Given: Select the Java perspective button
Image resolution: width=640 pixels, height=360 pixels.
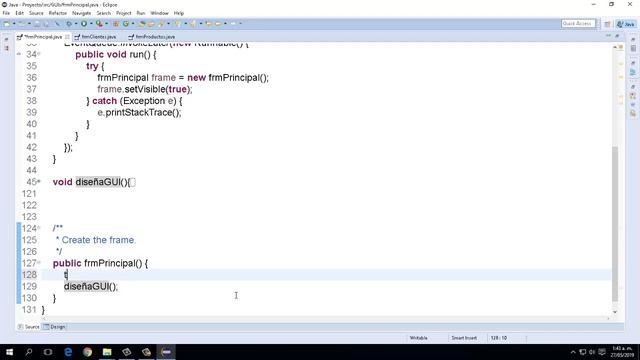Looking at the screenshot, I should [x=626, y=24].
